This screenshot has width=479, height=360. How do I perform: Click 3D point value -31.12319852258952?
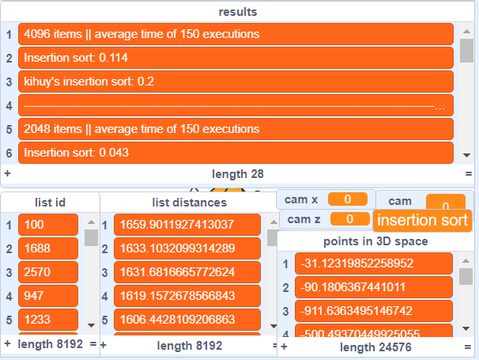click(x=374, y=264)
